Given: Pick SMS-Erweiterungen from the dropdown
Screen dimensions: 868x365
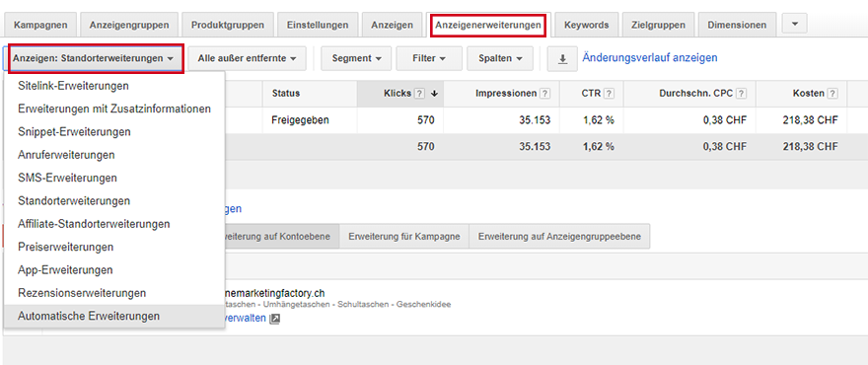Looking at the screenshot, I should point(114,178).
